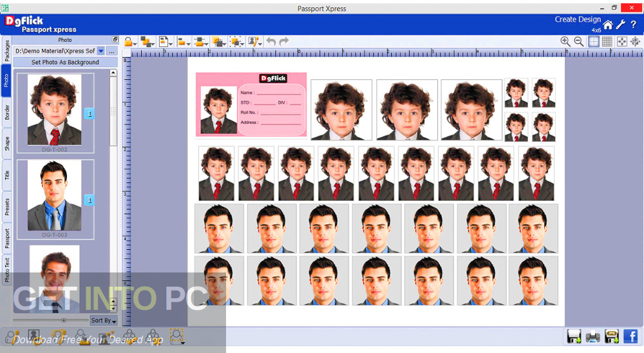Click the person with brush icon
The height and width of the screenshot is (353, 644).
[12, 336]
